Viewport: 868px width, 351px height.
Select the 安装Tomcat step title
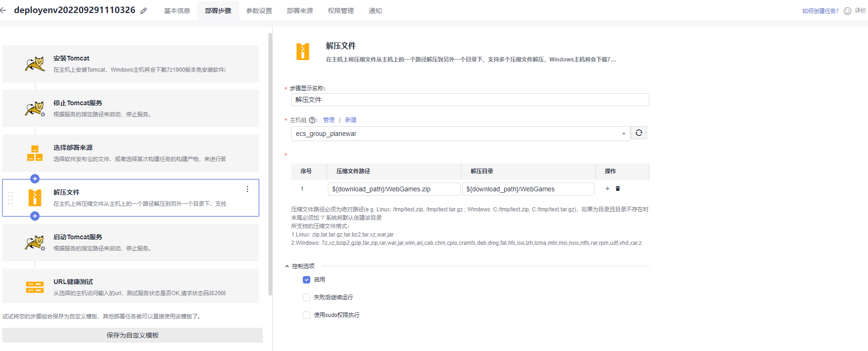coord(71,58)
